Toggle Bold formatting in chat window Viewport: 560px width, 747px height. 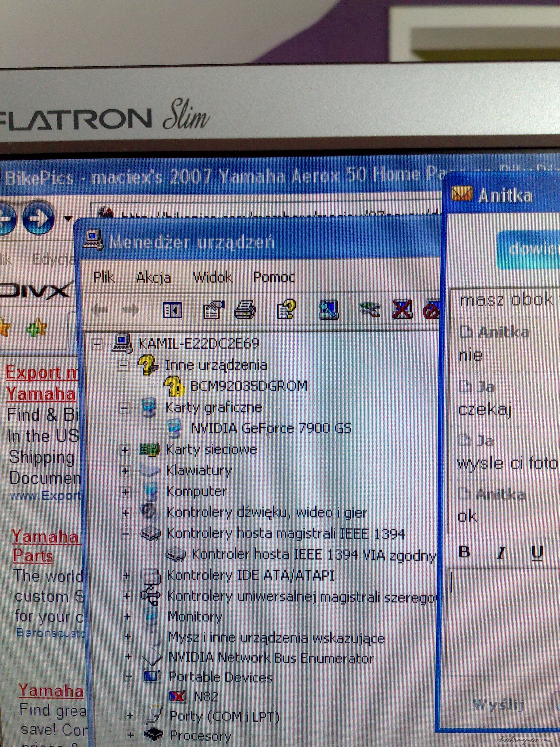(x=465, y=552)
